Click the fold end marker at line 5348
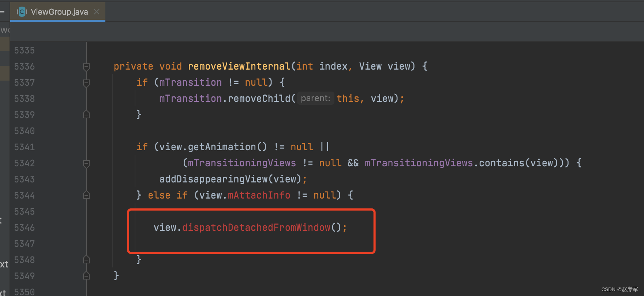The image size is (644, 296). pyautogui.click(x=86, y=260)
